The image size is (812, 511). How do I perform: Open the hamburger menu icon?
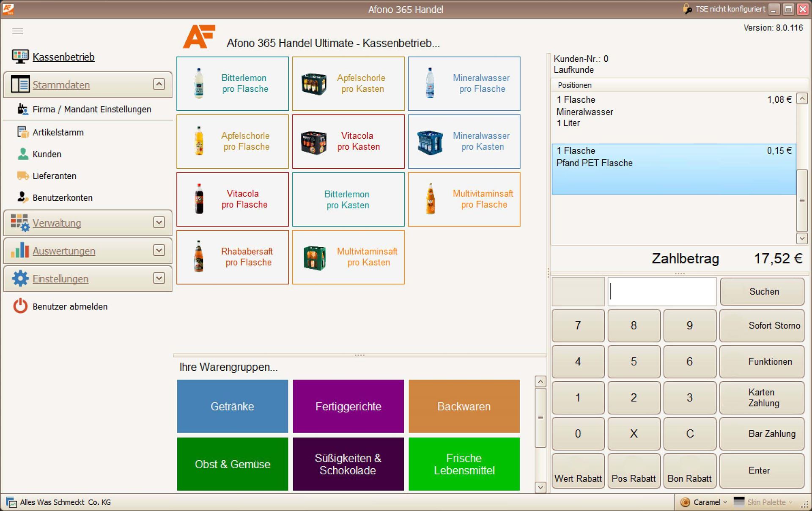coord(18,31)
